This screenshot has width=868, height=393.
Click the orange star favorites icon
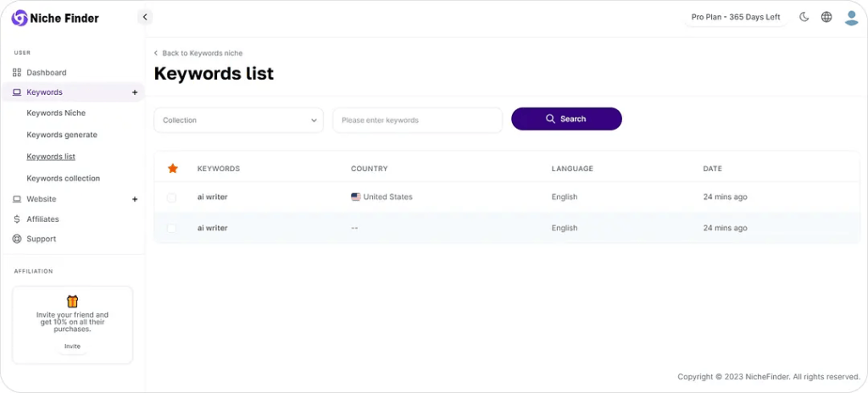pos(173,169)
